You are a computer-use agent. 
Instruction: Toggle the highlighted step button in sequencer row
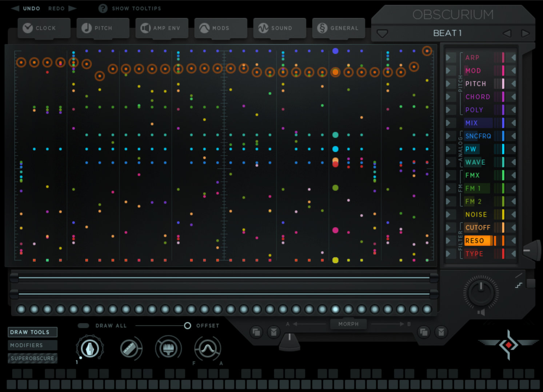(335, 309)
